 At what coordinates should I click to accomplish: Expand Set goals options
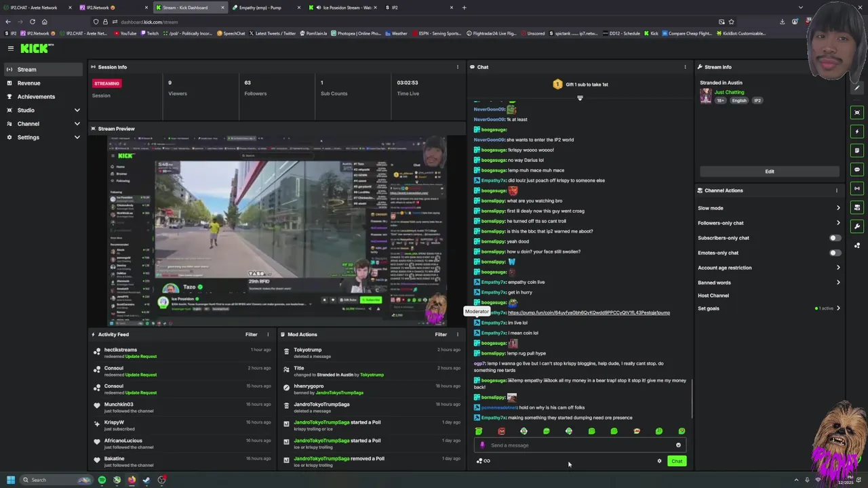pos(838,308)
